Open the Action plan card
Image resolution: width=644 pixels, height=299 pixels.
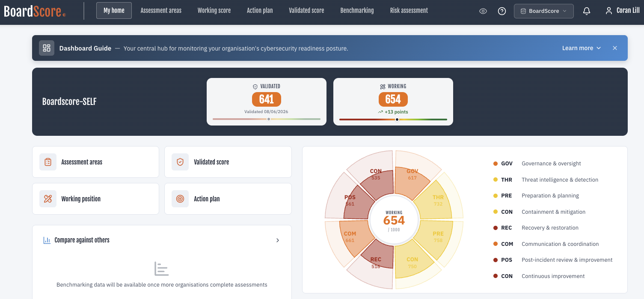click(228, 199)
